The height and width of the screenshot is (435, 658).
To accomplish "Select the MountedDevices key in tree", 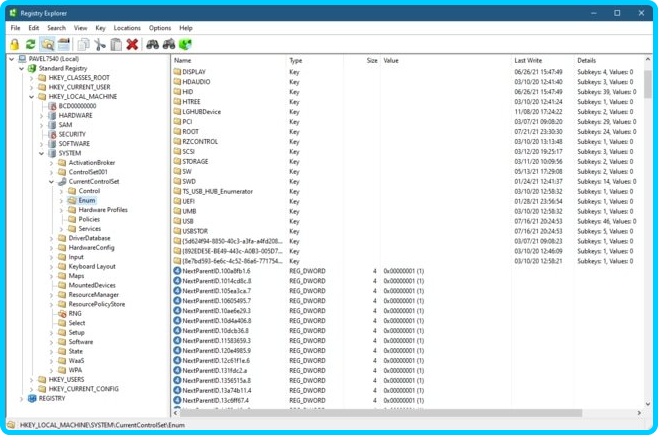I will coord(92,285).
